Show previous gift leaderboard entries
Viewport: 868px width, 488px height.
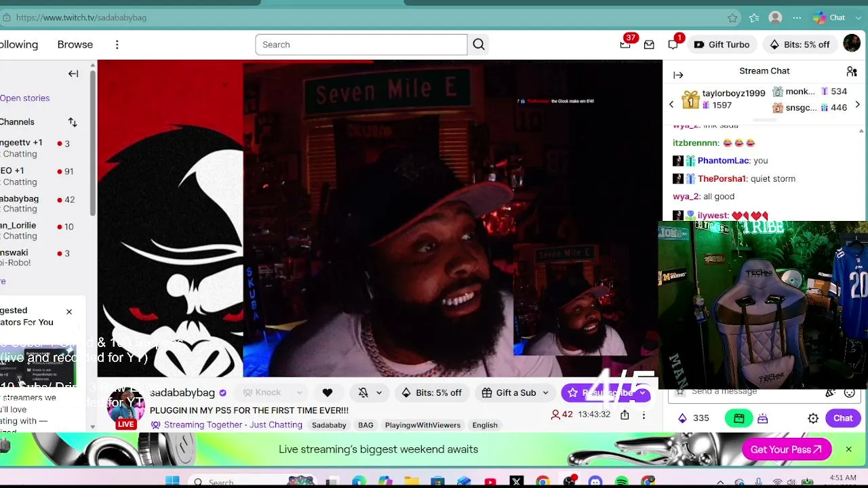671,104
